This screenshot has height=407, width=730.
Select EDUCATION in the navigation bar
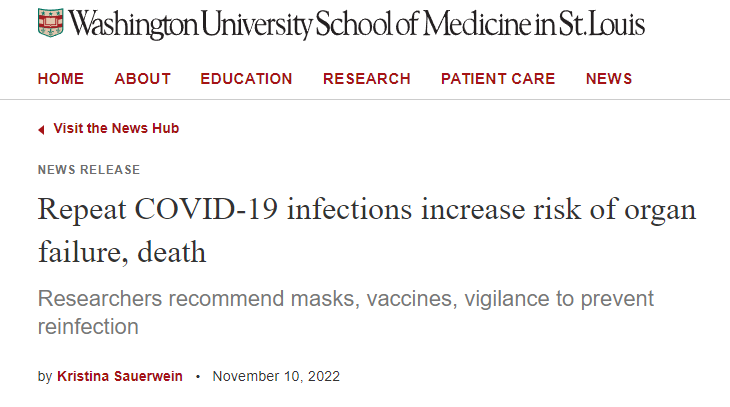point(246,79)
